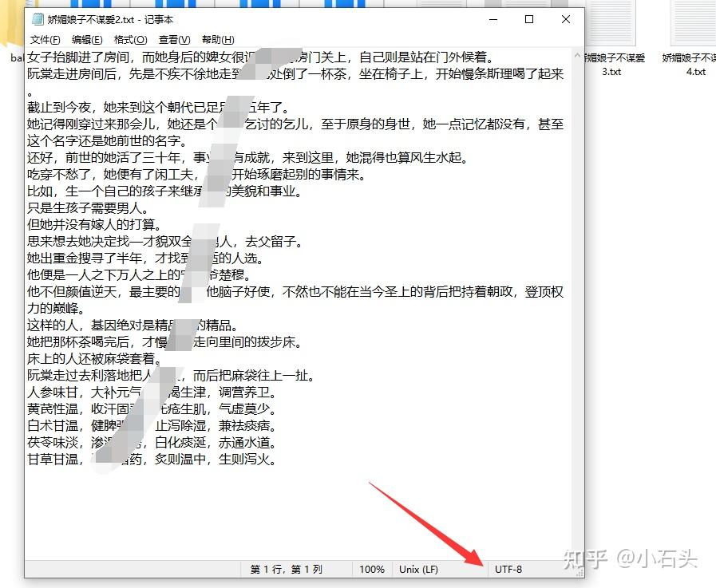Click the line starting 人参味甘

pos(152,393)
